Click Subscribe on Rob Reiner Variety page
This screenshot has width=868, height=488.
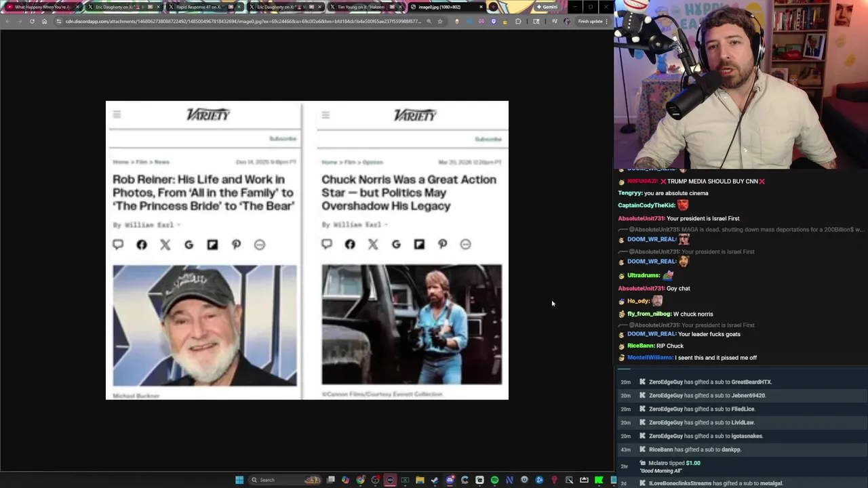click(x=283, y=139)
